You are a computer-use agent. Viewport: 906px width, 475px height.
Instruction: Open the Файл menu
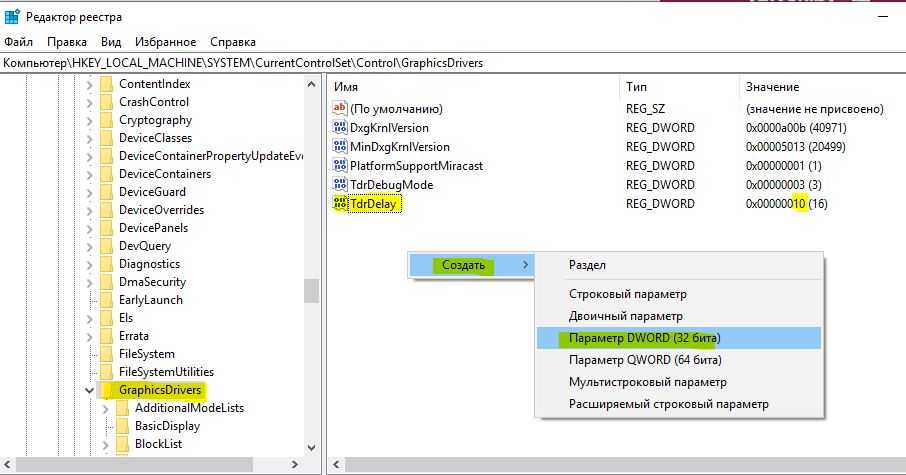[x=18, y=42]
